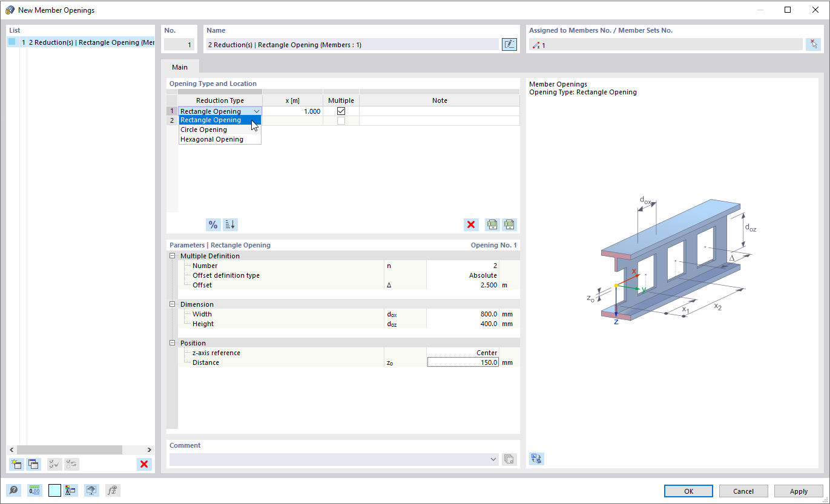Screen dimensions: 830x504
Task: Click the comment library icon
Action: [x=510, y=459]
